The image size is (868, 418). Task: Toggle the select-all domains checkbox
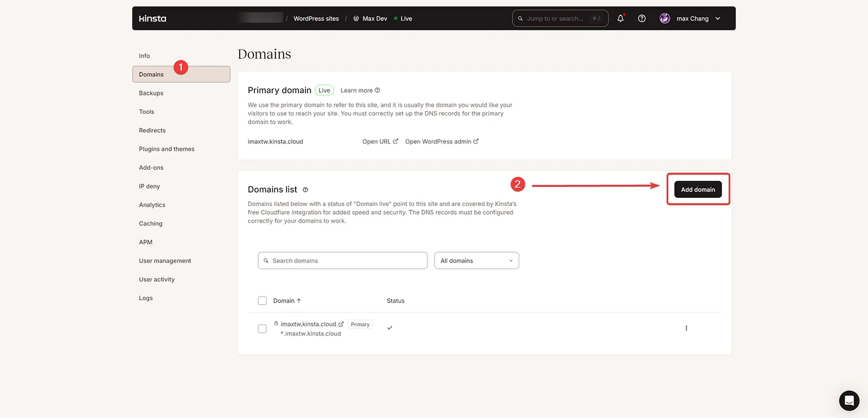[x=263, y=301]
